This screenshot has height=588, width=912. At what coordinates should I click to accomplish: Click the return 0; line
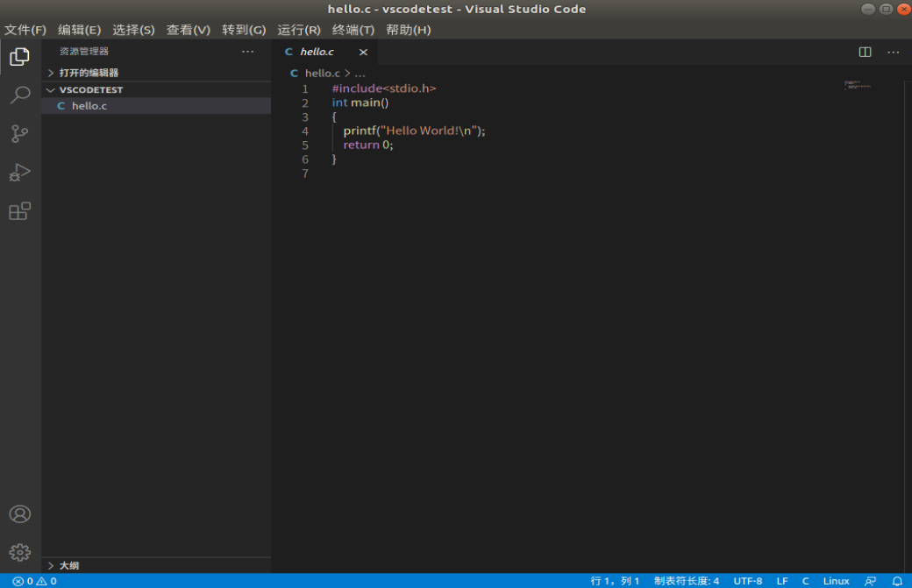tap(368, 145)
